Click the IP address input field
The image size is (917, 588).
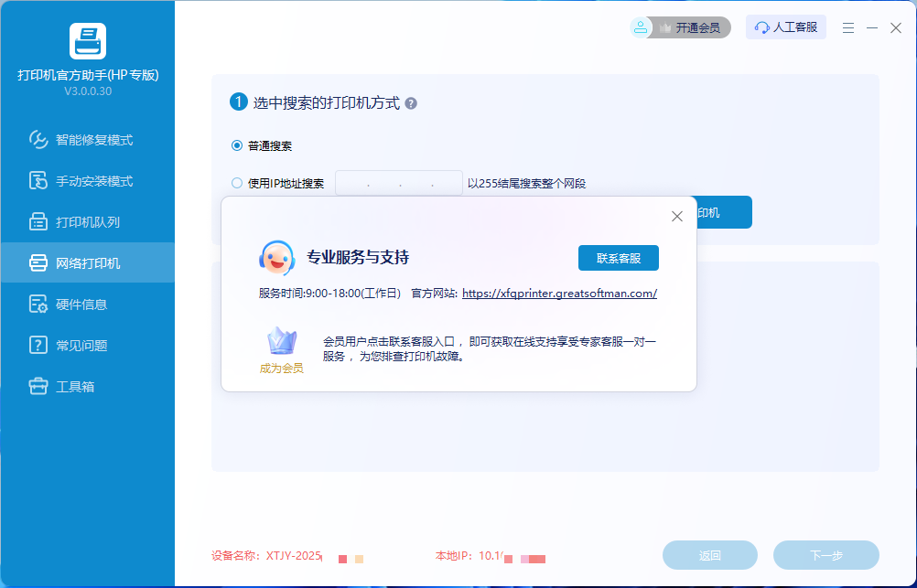click(x=399, y=183)
